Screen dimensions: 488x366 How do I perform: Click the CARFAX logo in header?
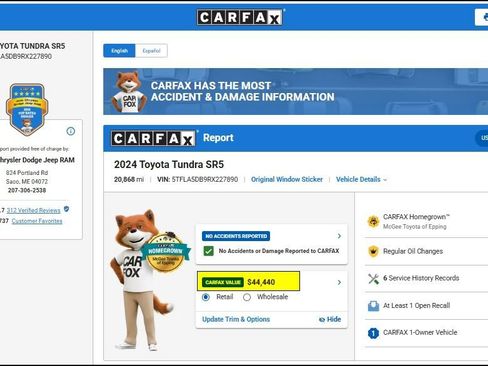tap(240, 17)
